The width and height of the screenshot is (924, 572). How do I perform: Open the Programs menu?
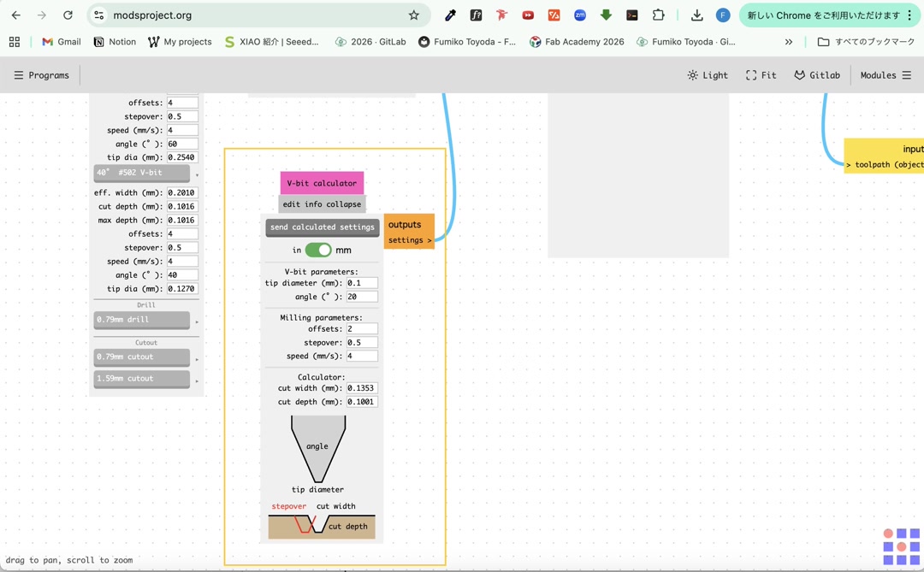(41, 74)
